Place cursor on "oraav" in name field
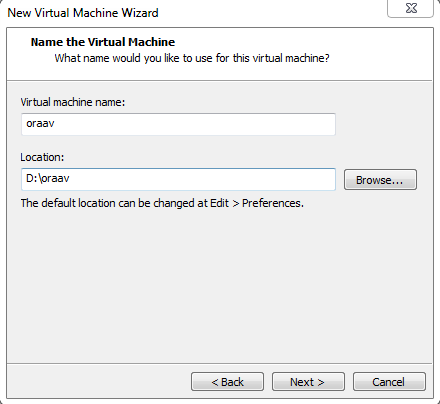Viewport: 440px width, 404px height. [40, 124]
